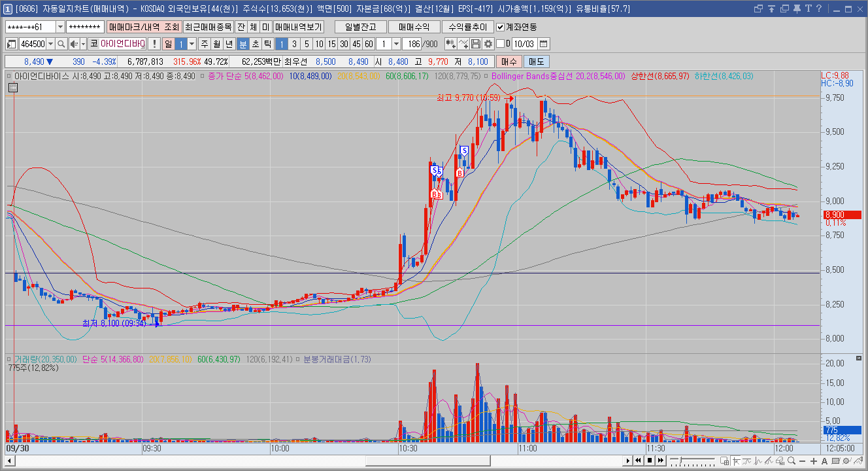Screen dimensions: 868x471
Task: Expand the speaker icon dropdown arrow
Action: coord(83,44)
